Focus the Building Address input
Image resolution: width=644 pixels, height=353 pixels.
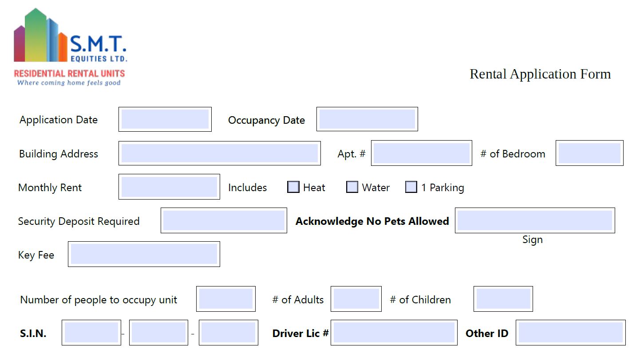(x=220, y=153)
